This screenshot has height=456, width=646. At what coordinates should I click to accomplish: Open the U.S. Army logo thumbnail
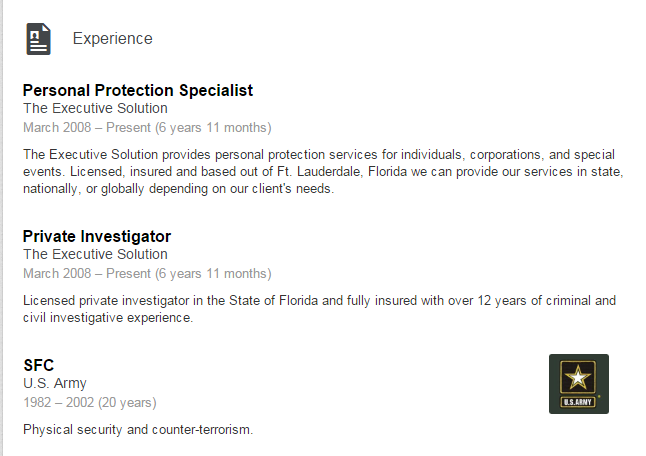578,383
